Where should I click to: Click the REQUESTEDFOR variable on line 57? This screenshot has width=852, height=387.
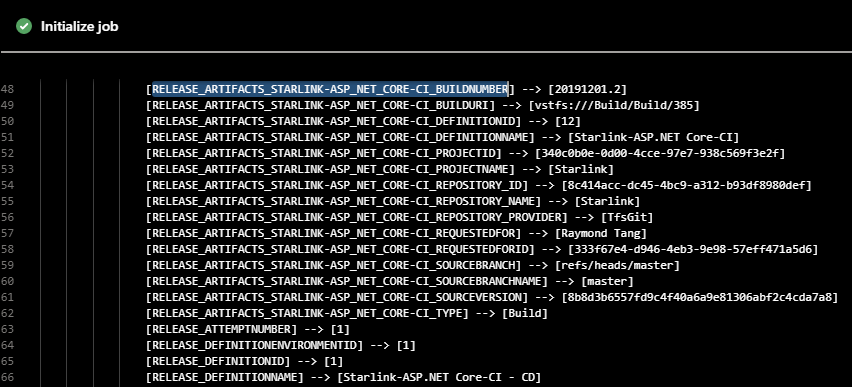click(x=333, y=233)
